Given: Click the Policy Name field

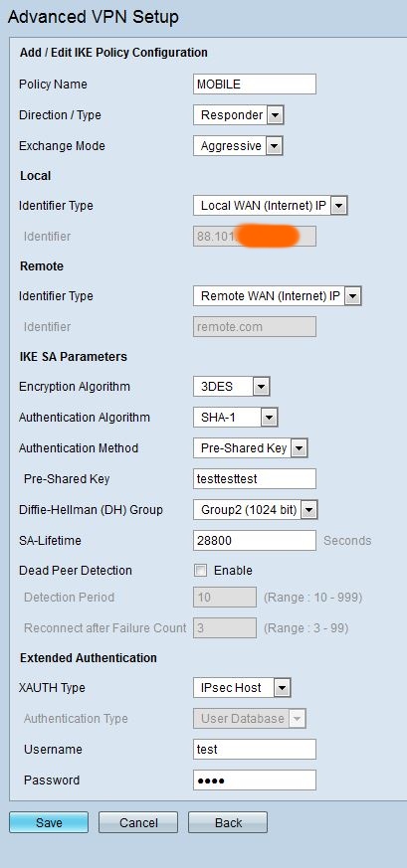Looking at the screenshot, I should pyautogui.click(x=255, y=85).
